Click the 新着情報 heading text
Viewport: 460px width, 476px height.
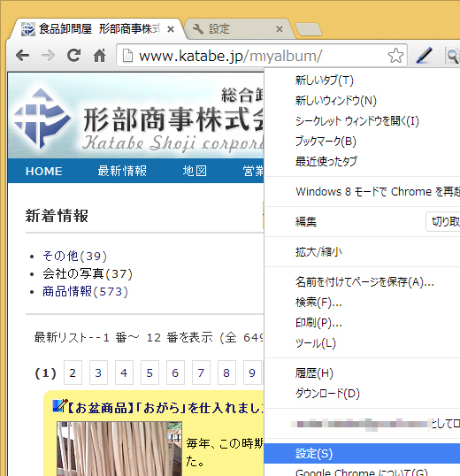[x=57, y=216]
